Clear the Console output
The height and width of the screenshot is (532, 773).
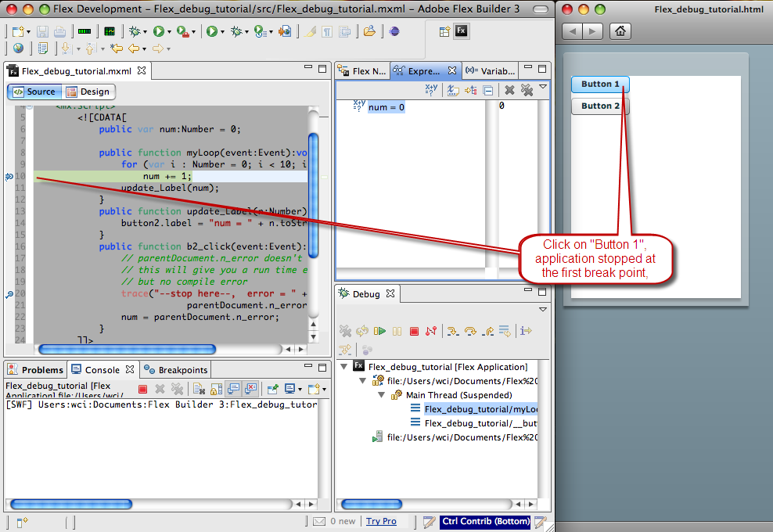tap(198, 389)
